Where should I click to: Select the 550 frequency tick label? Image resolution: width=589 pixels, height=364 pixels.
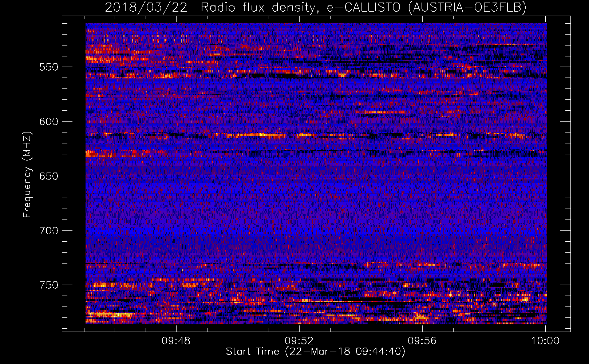[x=49, y=67]
